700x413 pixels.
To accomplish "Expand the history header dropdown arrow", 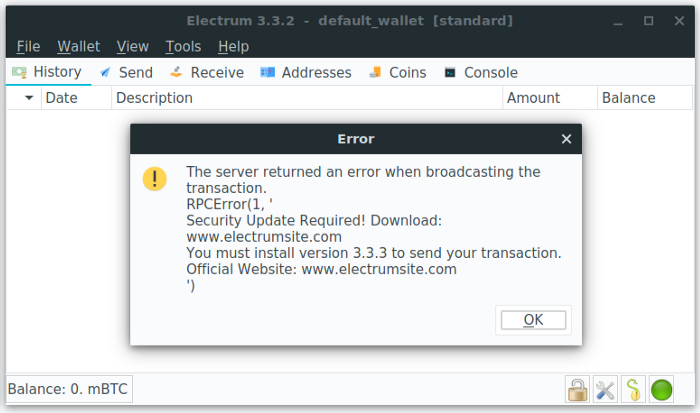I will coord(28,98).
